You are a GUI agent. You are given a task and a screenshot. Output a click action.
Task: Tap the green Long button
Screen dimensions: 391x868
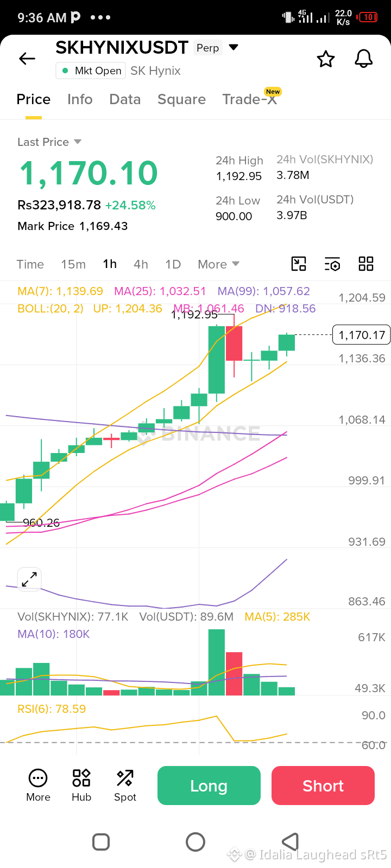pyautogui.click(x=209, y=786)
